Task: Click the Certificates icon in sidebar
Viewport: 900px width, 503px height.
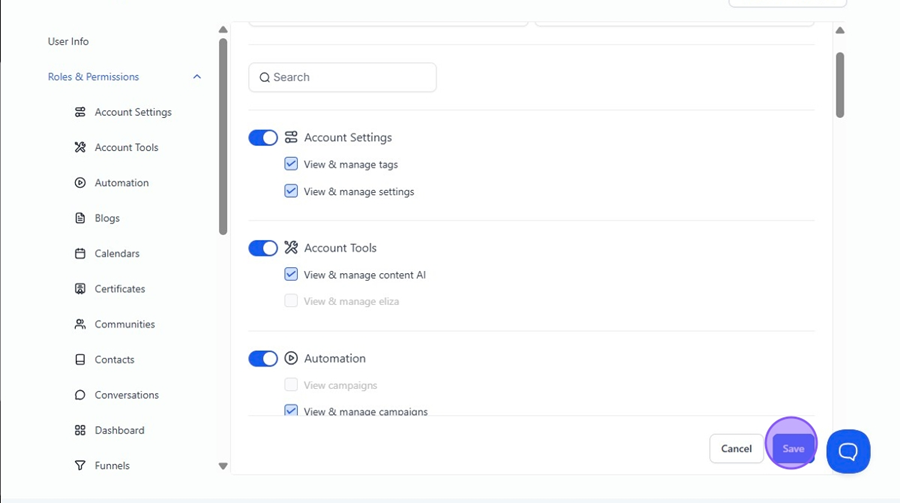Action: [80, 289]
